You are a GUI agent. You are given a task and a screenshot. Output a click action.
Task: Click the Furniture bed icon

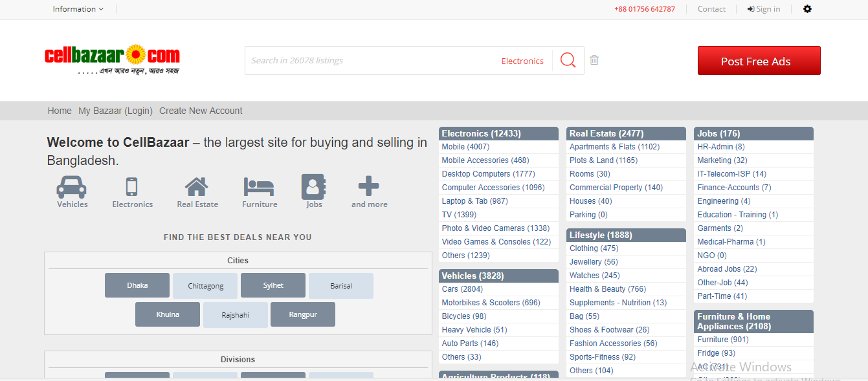(x=259, y=187)
